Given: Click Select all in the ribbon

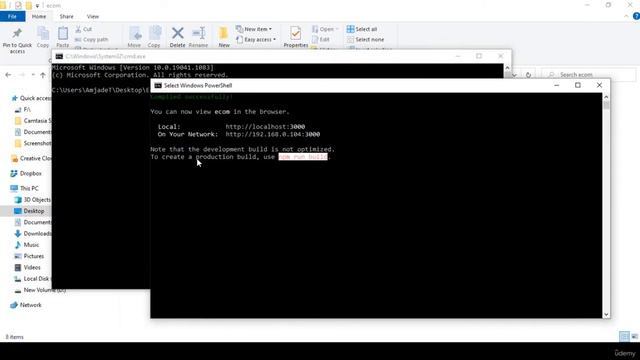Looking at the screenshot, I should 362,29.
